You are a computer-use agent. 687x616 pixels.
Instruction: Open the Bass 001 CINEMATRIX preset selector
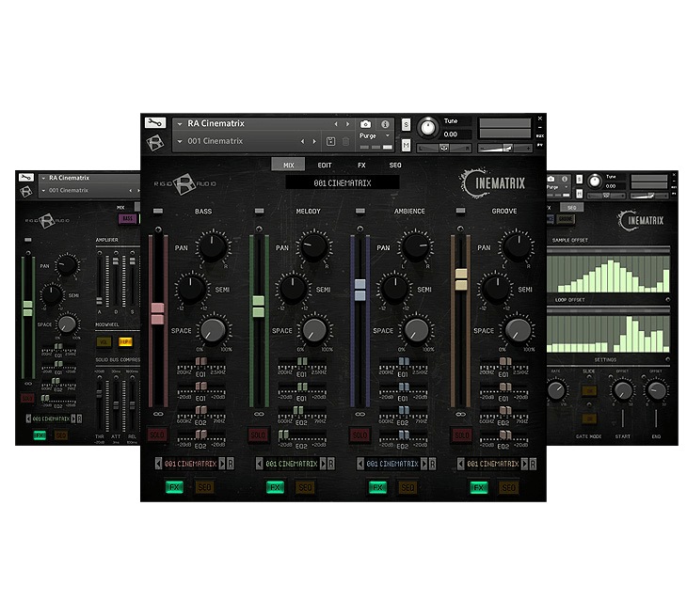tap(191, 464)
